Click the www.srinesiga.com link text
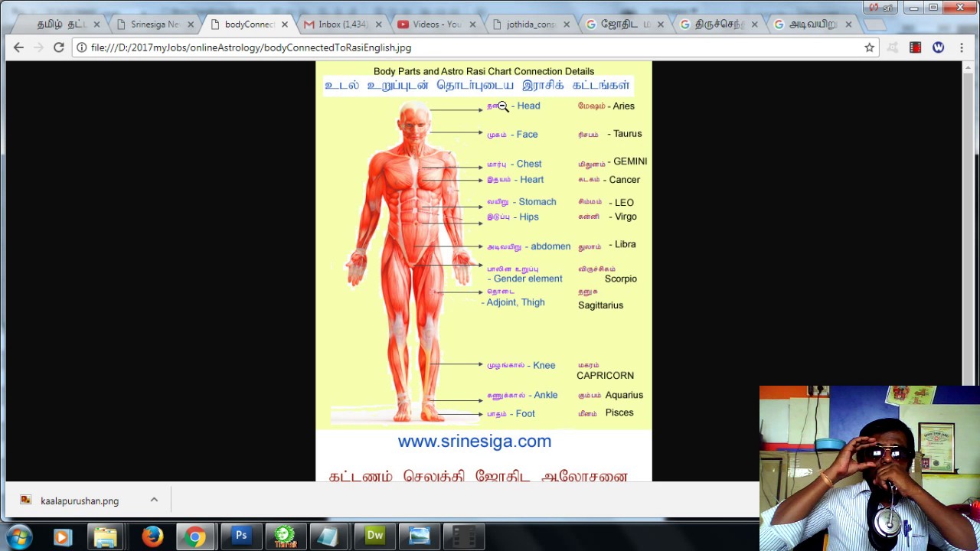 click(475, 441)
